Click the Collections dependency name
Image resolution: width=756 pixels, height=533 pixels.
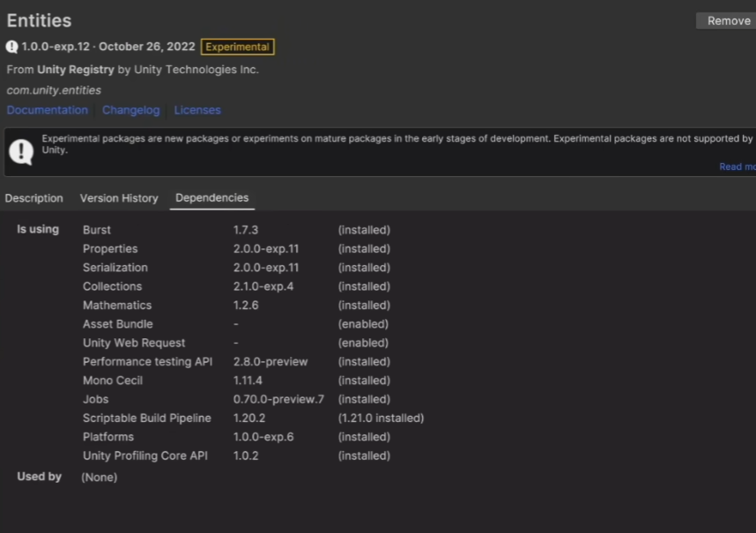point(112,286)
